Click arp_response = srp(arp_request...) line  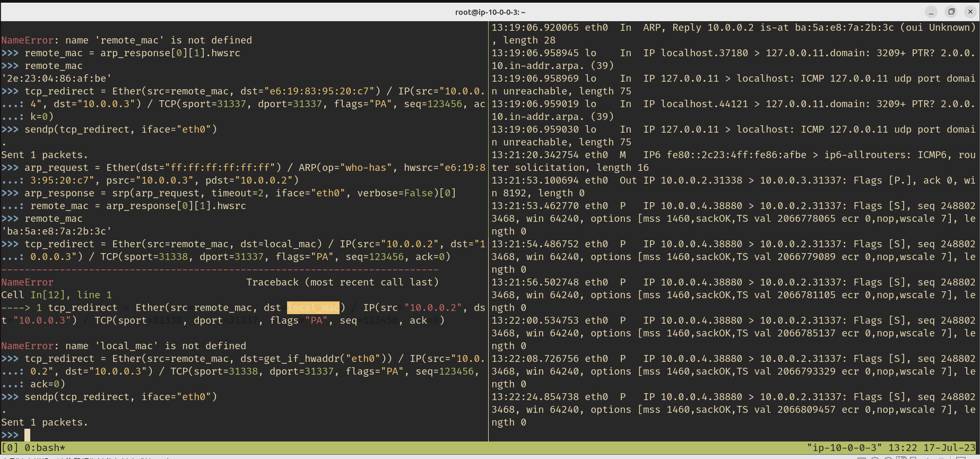[x=240, y=193]
